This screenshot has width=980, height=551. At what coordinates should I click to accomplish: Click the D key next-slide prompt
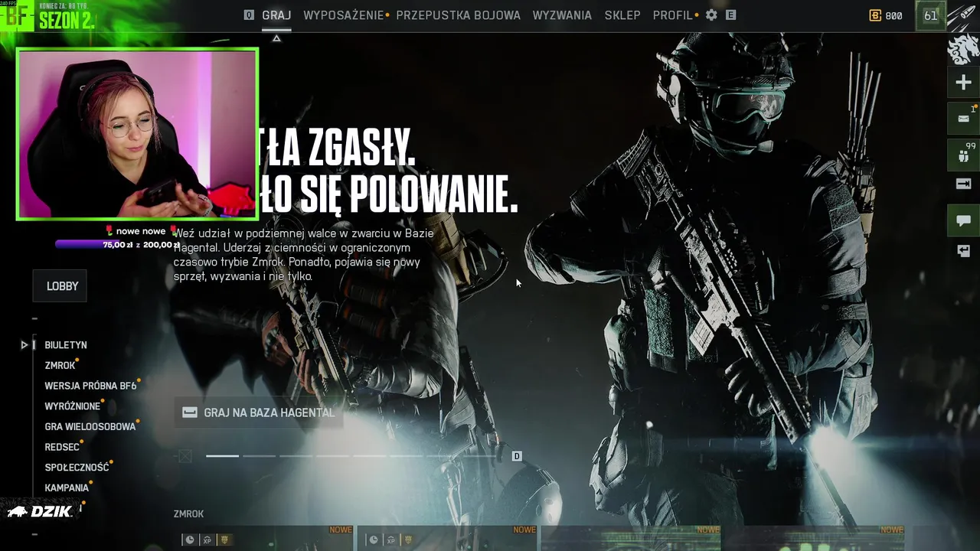(x=517, y=456)
